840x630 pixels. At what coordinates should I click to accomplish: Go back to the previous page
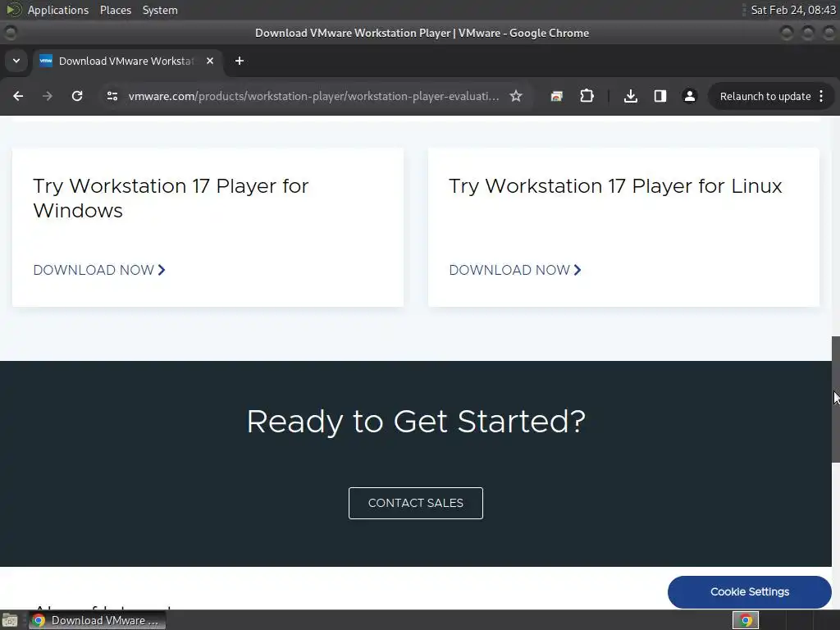(x=18, y=96)
